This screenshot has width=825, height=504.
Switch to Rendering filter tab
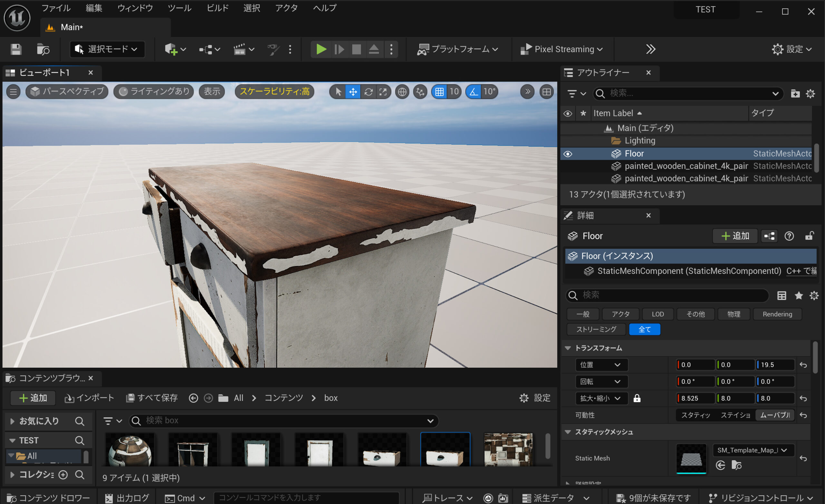777,314
